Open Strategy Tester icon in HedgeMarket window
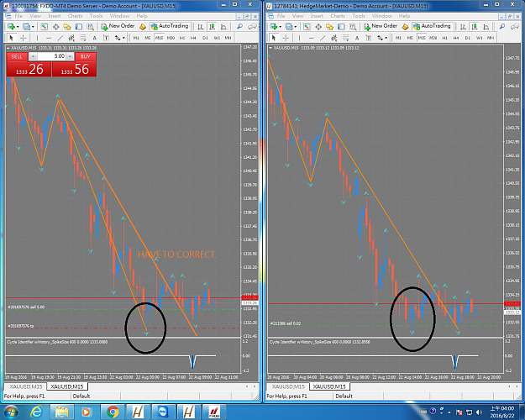The height and width of the screenshot is (420, 525). [x=353, y=26]
